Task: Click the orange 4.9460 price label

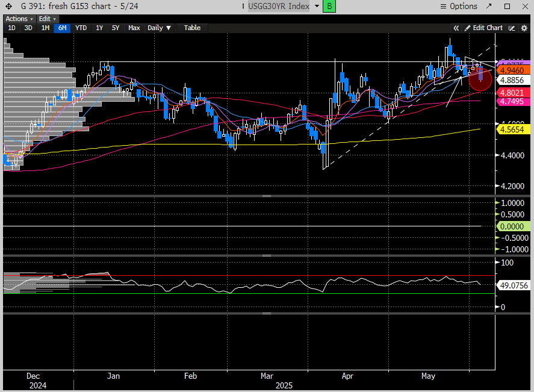Action: coord(513,70)
